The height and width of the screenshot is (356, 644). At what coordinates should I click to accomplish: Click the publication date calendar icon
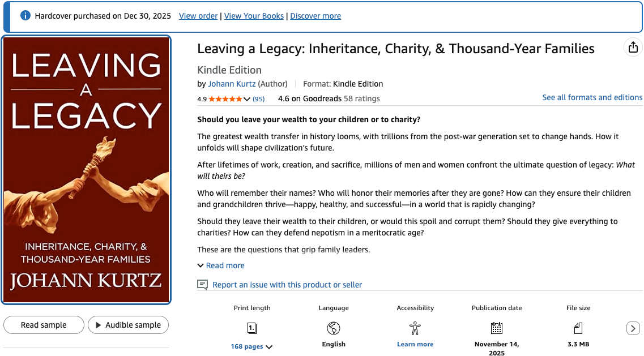click(497, 328)
